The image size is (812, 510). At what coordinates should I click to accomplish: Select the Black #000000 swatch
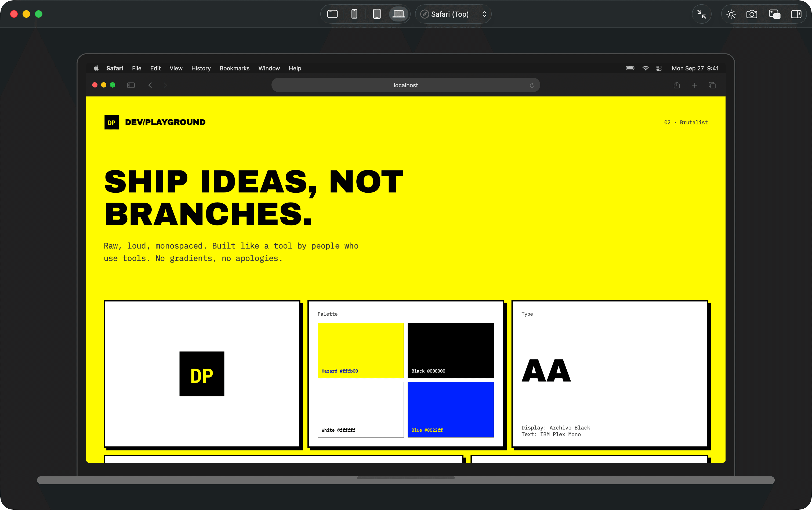[x=451, y=350]
